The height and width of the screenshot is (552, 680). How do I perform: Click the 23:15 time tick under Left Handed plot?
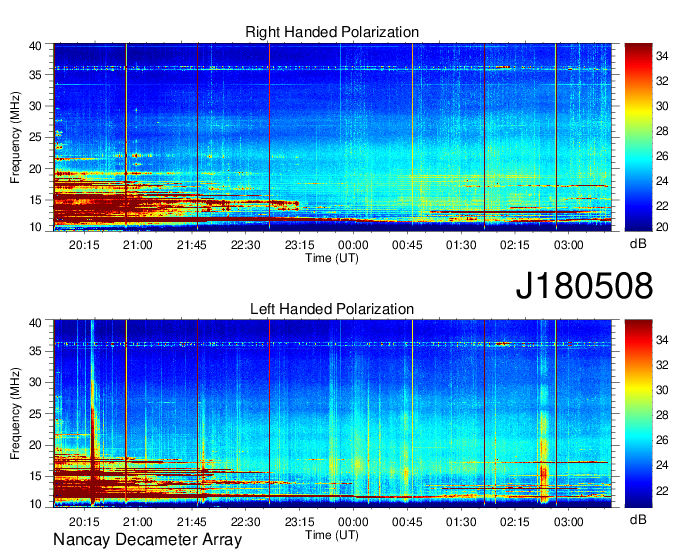point(299,522)
